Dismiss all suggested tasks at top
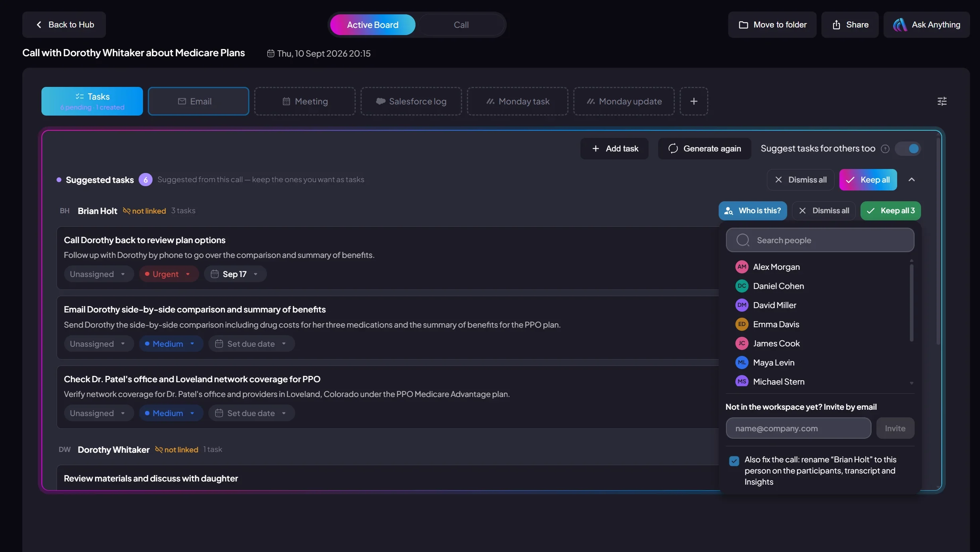 point(801,180)
